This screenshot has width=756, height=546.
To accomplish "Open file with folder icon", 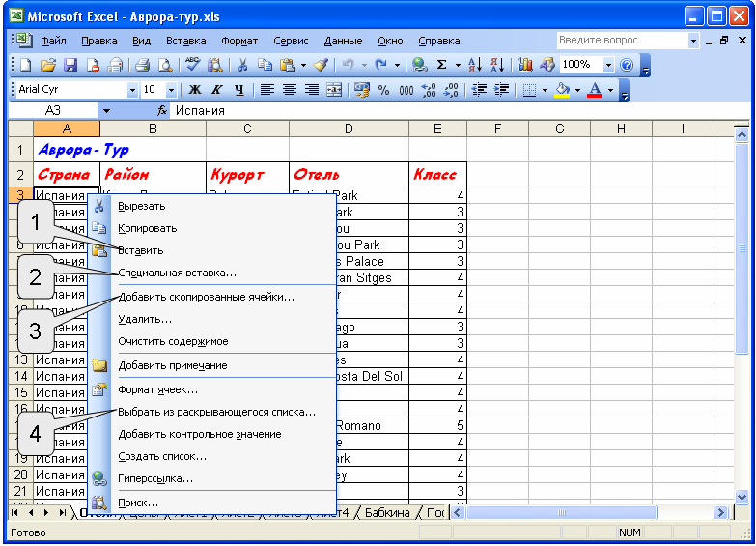I will tap(47, 65).
